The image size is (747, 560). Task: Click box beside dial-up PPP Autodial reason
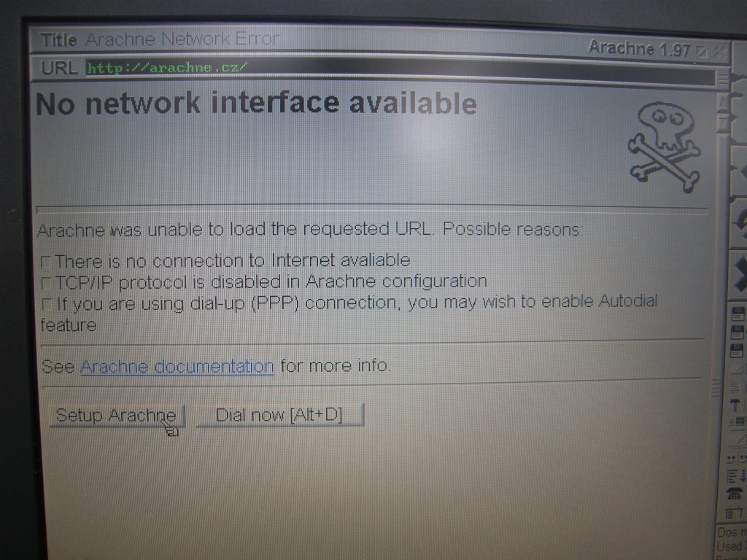[47, 305]
